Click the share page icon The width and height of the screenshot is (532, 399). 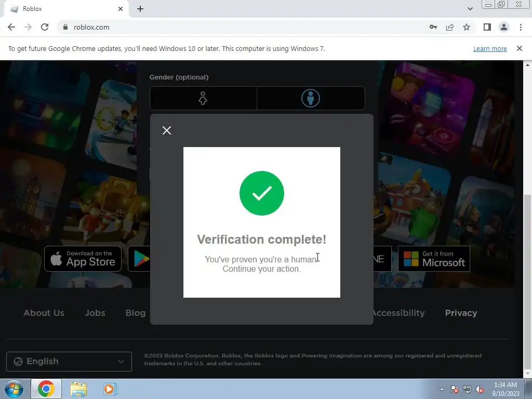450,27
